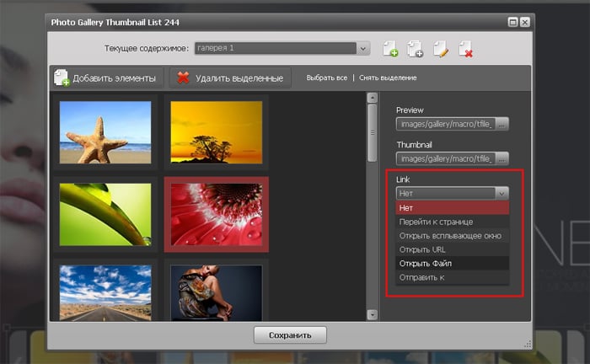590x364 pixels.
Task: Browse for Preview image file
Action: tap(502, 124)
